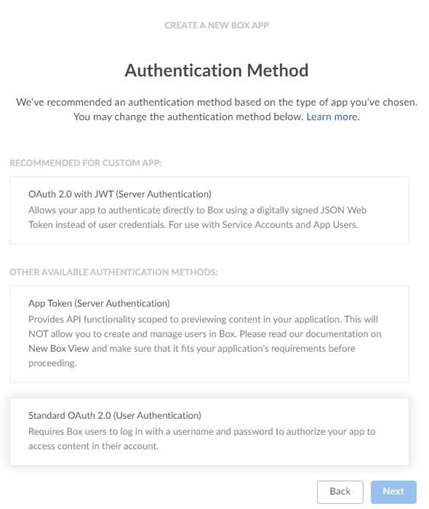Viewport: 429px width, 509px height.
Task: Click the Authentication Method heading
Action: point(217,70)
